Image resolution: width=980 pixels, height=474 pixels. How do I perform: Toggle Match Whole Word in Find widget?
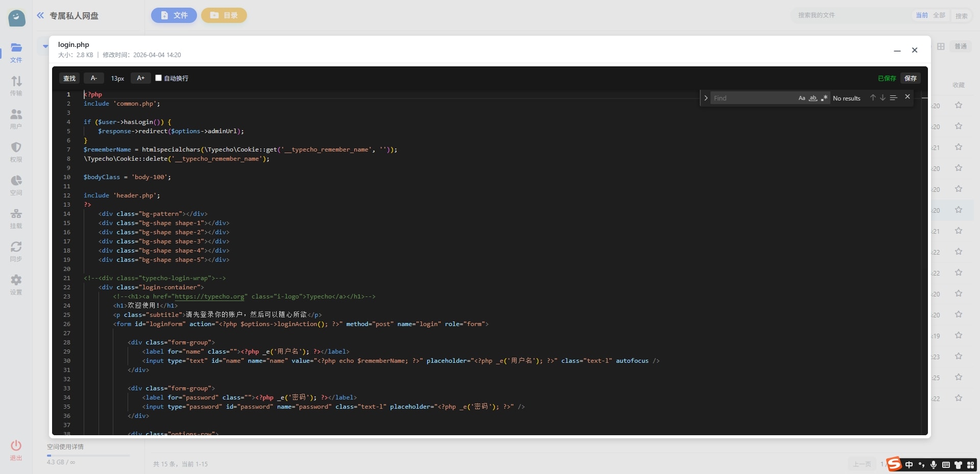(813, 98)
